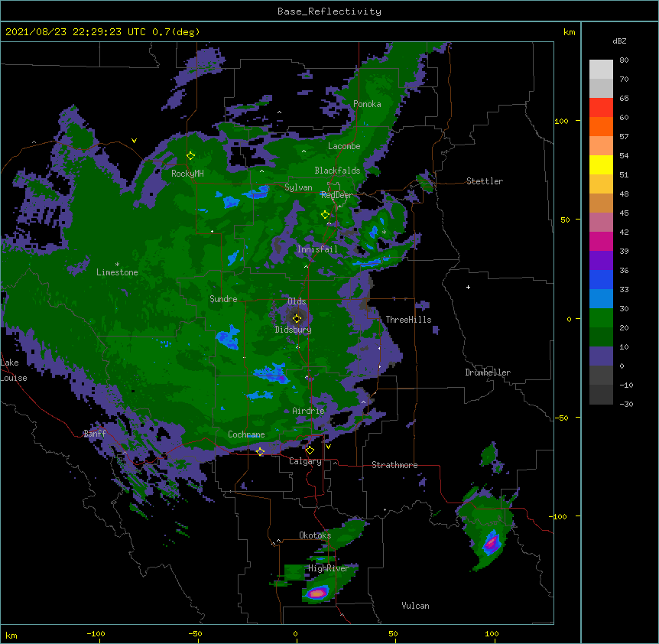Click the Airdrie city label
Screen dimensions: 659x644
309,411
